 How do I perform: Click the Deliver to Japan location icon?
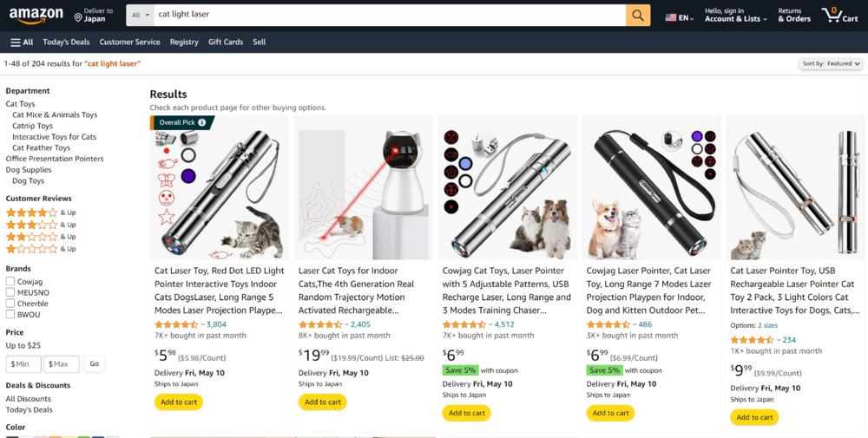77,16
